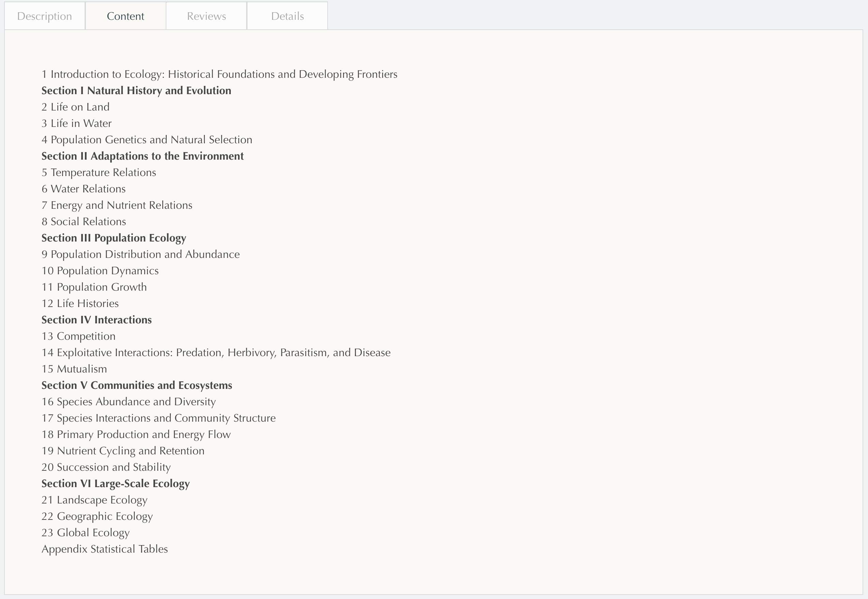Switch to the Content tab
The image size is (868, 599).
point(125,16)
